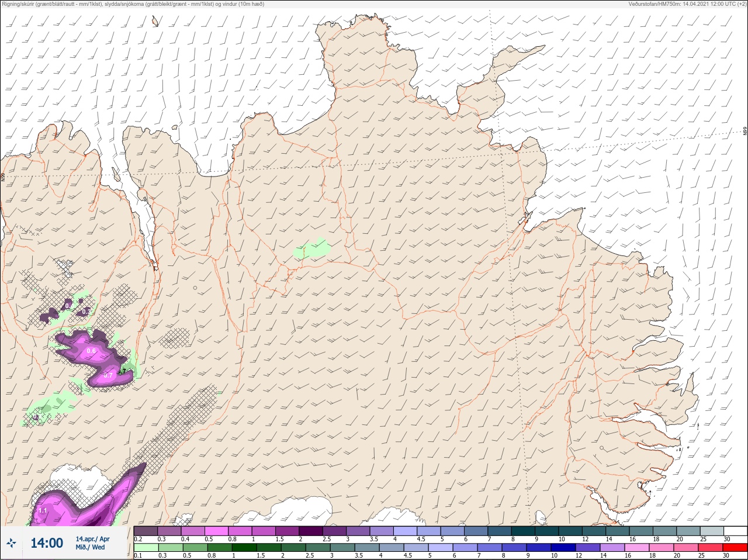Viewport: 748px width, 560px height.
Task: Click the 0.3 precipitation value on the map
Action: point(86,312)
